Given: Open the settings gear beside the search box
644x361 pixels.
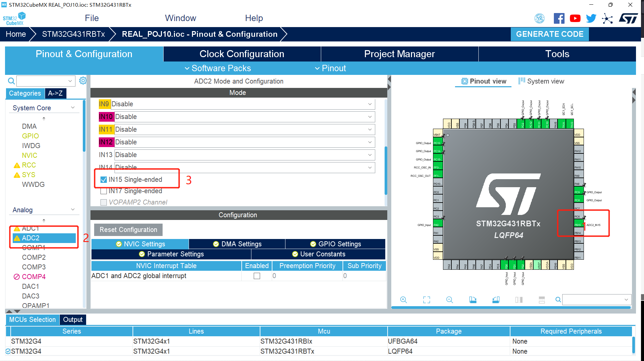Looking at the screenshot, I should (83, 81).
